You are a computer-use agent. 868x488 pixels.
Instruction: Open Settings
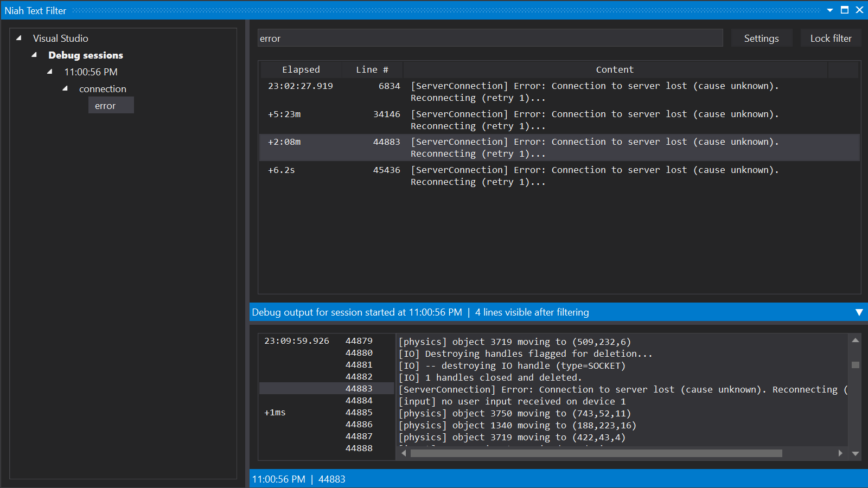761,38
